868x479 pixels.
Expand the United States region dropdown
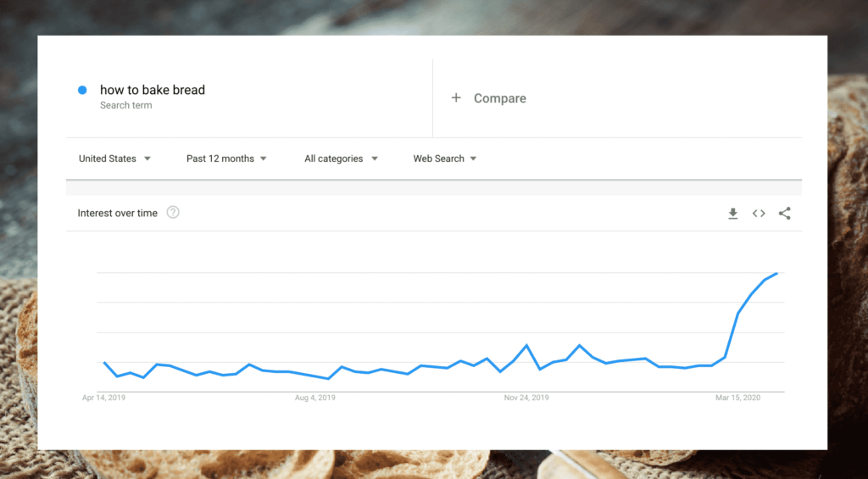(x=114, y=159)
